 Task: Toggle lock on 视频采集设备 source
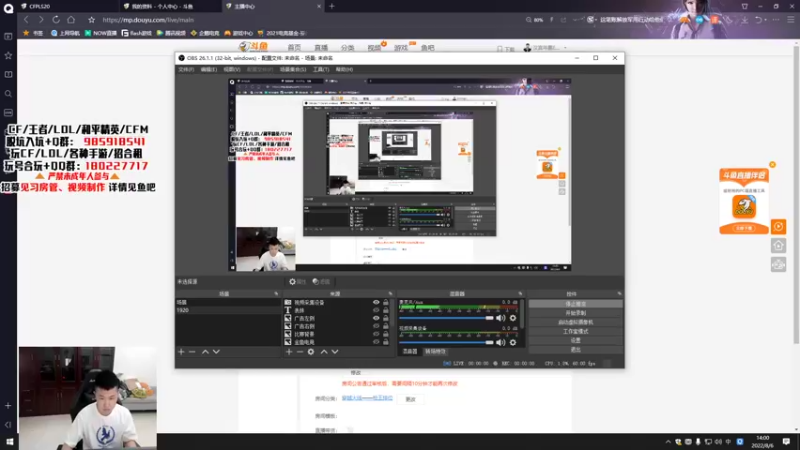click(386, 303)
